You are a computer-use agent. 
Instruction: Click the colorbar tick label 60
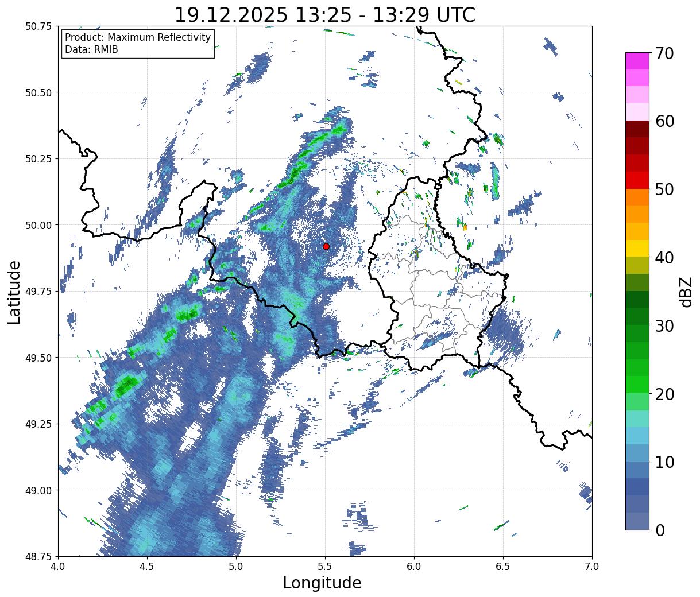pyautogui.click(x=664, y=121)
